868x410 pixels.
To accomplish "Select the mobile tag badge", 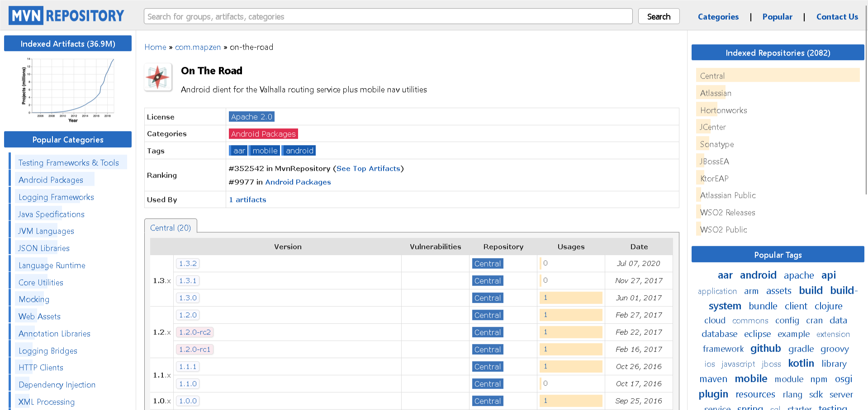I will point(265,151).
